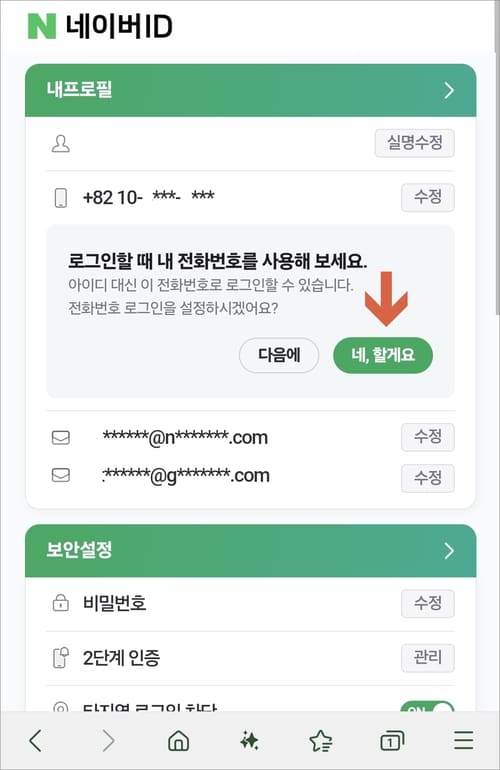Open the tabs counter icon
Image resolution: width=500 pixels, height=770 pixels.
(392, 741)
